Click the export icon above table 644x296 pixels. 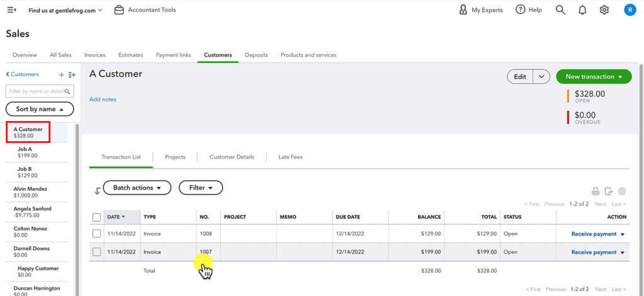point(609,191)
